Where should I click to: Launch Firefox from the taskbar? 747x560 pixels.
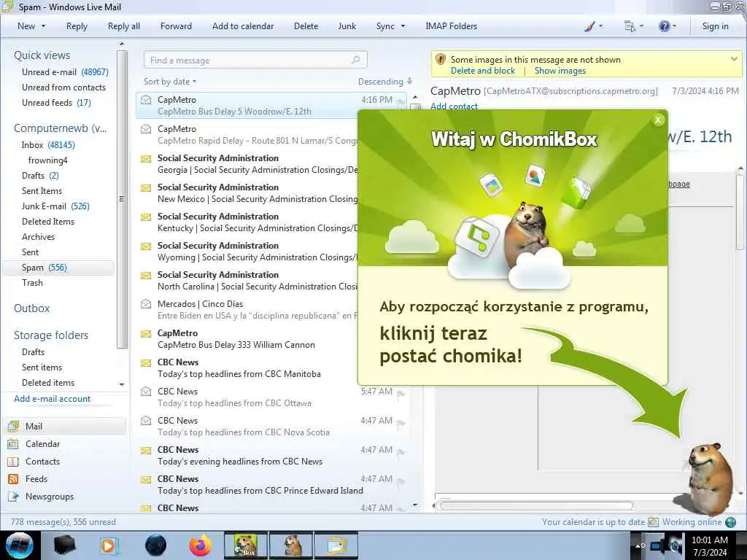point(201,545)
